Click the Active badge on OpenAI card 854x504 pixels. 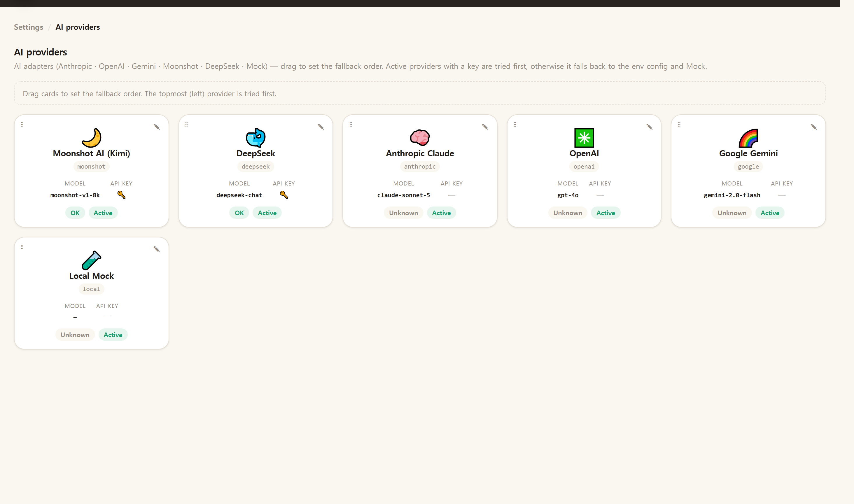(606, 213)
